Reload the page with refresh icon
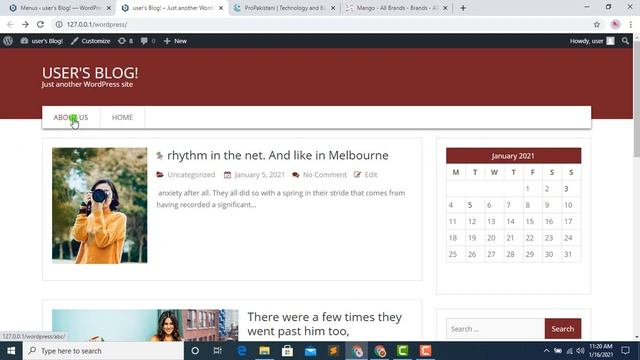This screenshot has height=360, width=640. 40,24
